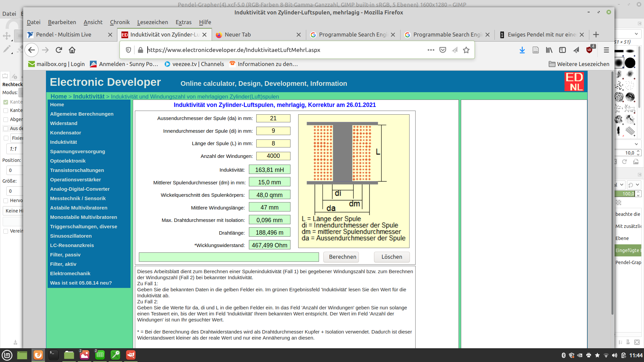This screenshot has height=362, width=644.
Task: Open the spreadsheet app in taskbar
Action: coord(100,355)
